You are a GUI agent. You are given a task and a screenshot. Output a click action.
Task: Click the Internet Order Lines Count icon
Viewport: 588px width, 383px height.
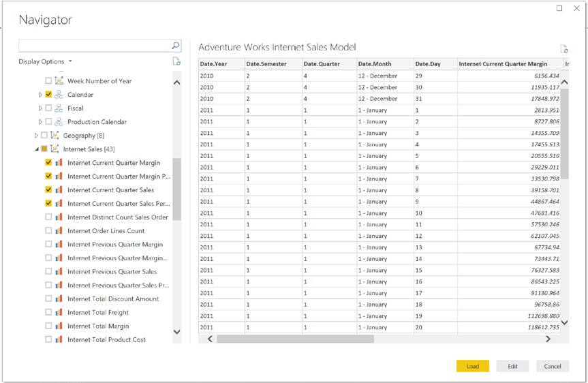[59, 231]
